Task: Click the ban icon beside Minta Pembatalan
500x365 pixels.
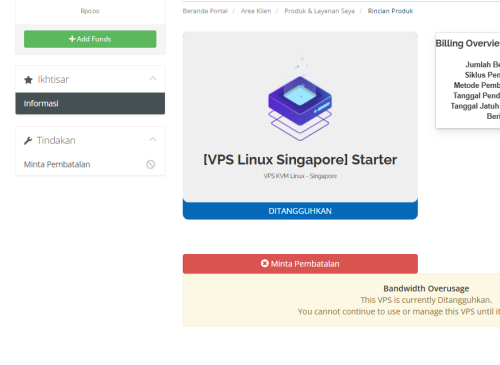Action: click(x=150, y=164)
